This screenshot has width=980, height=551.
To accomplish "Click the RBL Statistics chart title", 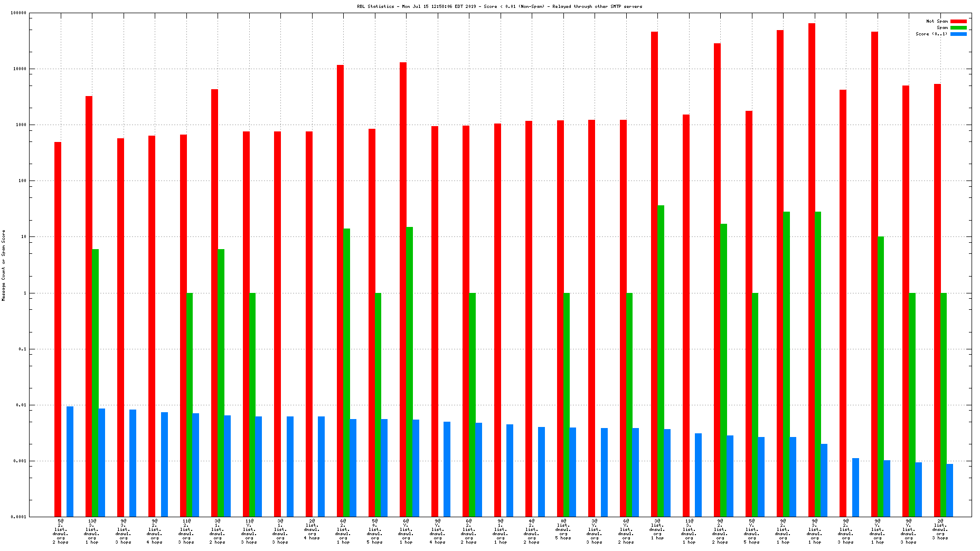I will coord(500,6).
